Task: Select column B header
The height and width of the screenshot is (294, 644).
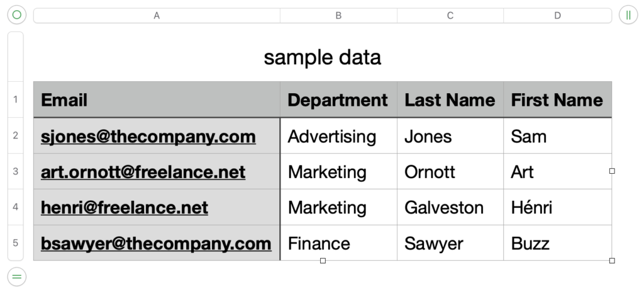Action: [x=338, y=16]
